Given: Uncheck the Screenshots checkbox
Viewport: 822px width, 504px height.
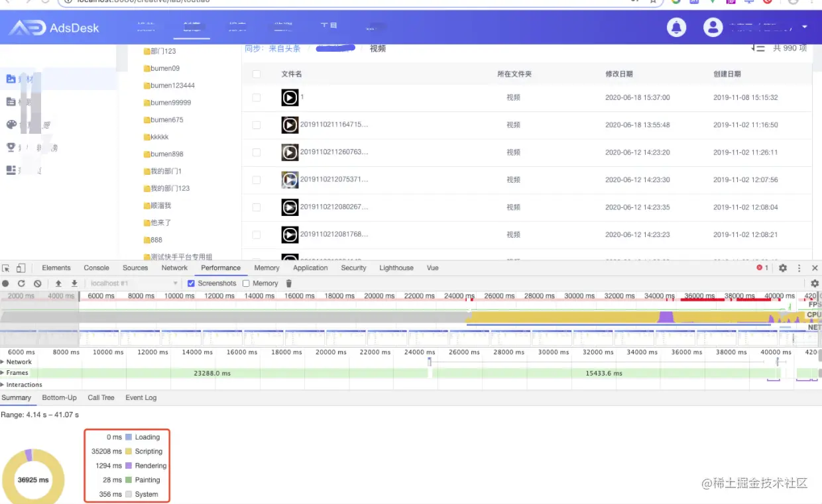Looking at the screenshot, I should coord(192,283).
